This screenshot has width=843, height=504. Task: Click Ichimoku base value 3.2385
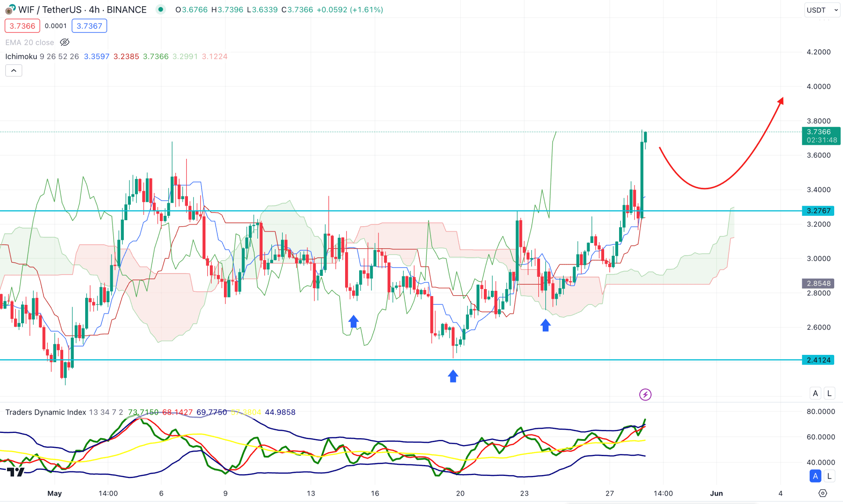(x=126, y=56)
